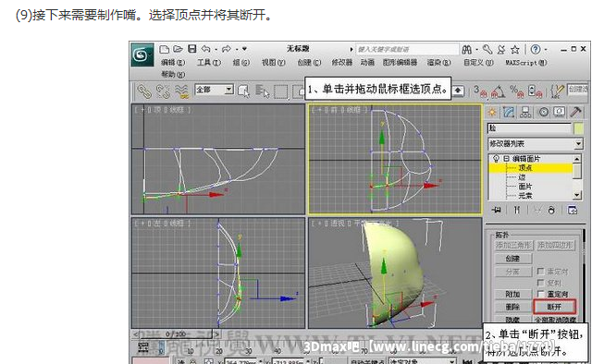Click the star favorites icon
This screenshot has width=592, height=364.
(515, 49)
